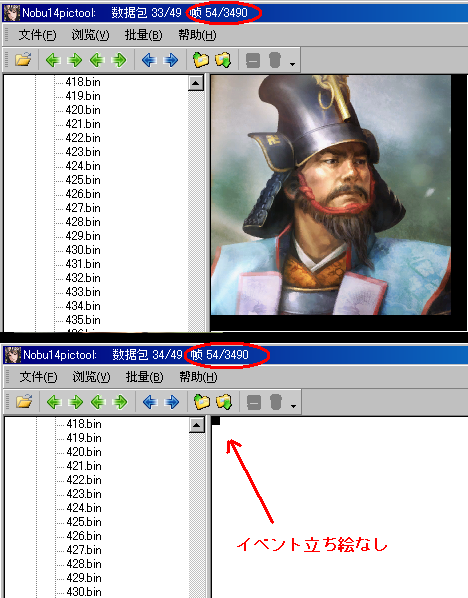The height and width of the screenshot is (598, 468).
Task: Open the toolbar dropdown arrow in the 34/49 window
Action: (293, 406)
